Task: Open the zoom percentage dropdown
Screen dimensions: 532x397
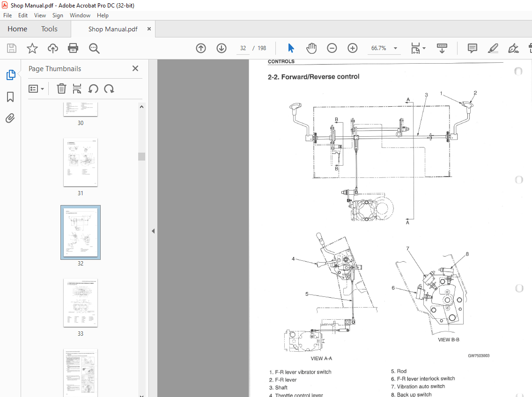Action: coord(395,48)
